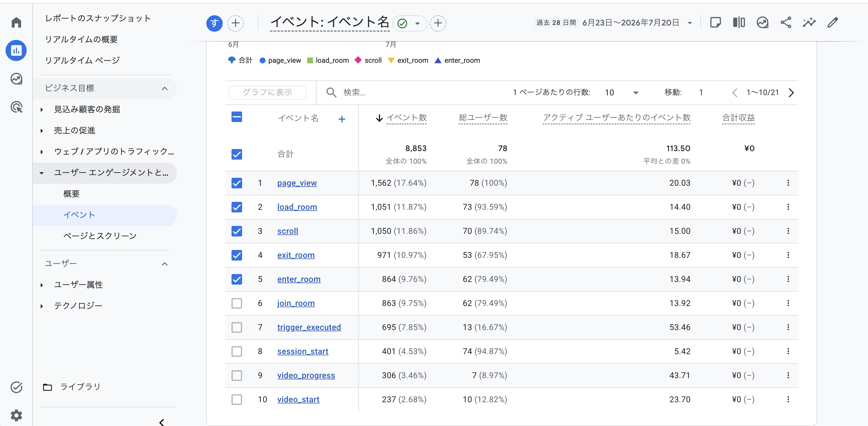Uncheck the load_room row checkbox
The width and height of the screenshot is (868, 426).
pyautogui.click(x=236, y=207)
